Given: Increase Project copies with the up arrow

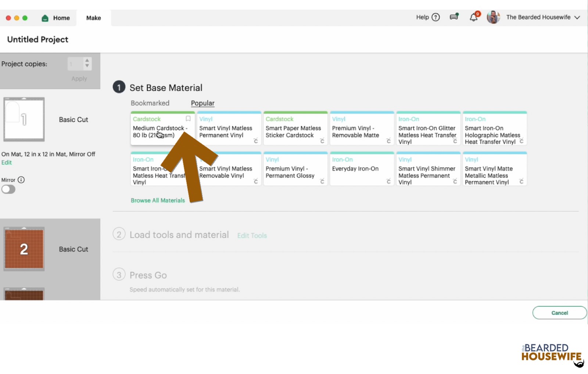Looking at the screenshot, I should click(x=87, y=61).
